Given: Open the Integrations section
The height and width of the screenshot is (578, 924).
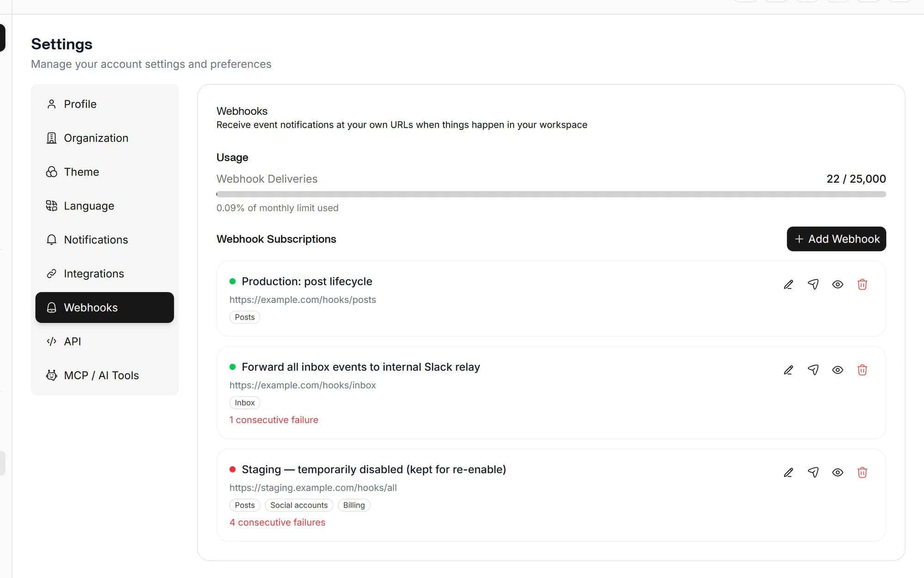Looking at the screenshot, I should click(104, 274).
